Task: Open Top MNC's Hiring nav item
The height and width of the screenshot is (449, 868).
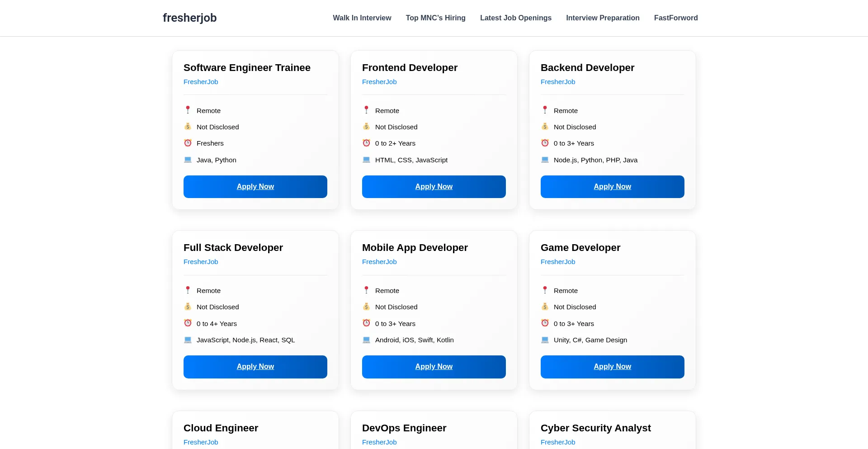Action: [x=435, y=18]
